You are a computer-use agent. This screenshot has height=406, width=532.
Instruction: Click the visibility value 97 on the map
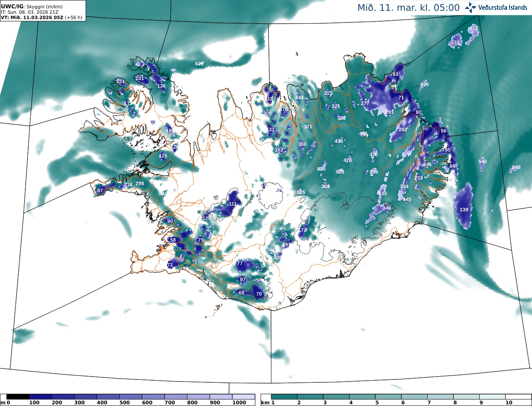pos(243,279)
